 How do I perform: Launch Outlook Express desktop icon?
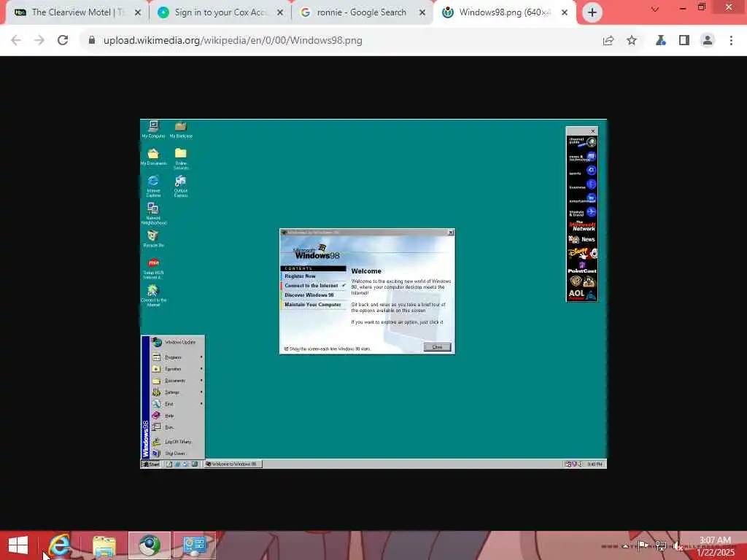(x=181, y=186)
